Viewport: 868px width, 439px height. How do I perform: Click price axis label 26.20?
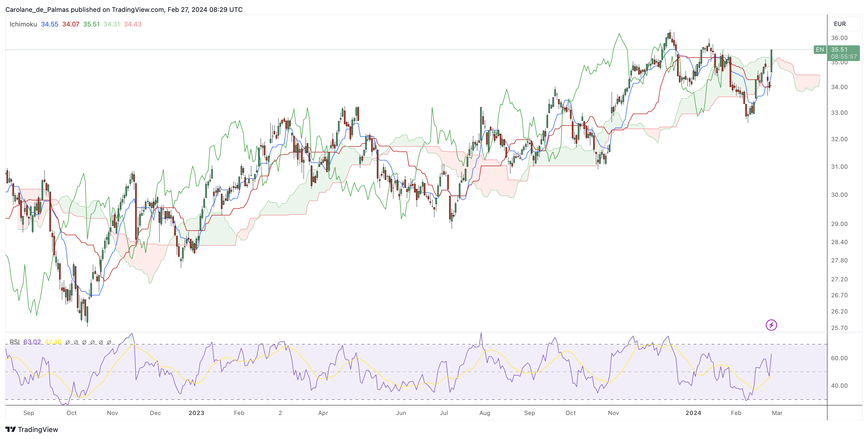[839, 311]
